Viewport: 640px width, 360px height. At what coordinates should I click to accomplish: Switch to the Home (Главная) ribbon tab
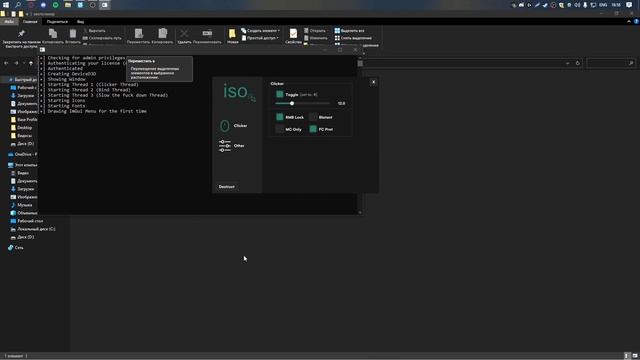coord(30,22)
